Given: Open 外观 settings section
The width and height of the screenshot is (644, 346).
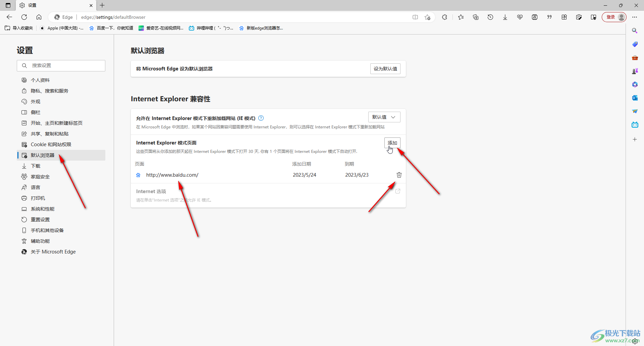Looking at the screenshot, I should click(x=61, y=102).
